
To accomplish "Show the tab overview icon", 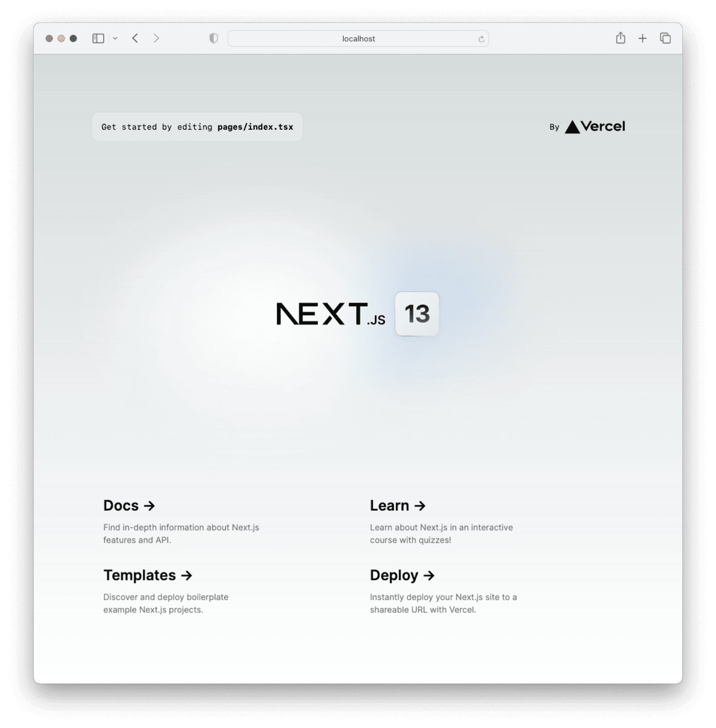I will pos(665,38).
